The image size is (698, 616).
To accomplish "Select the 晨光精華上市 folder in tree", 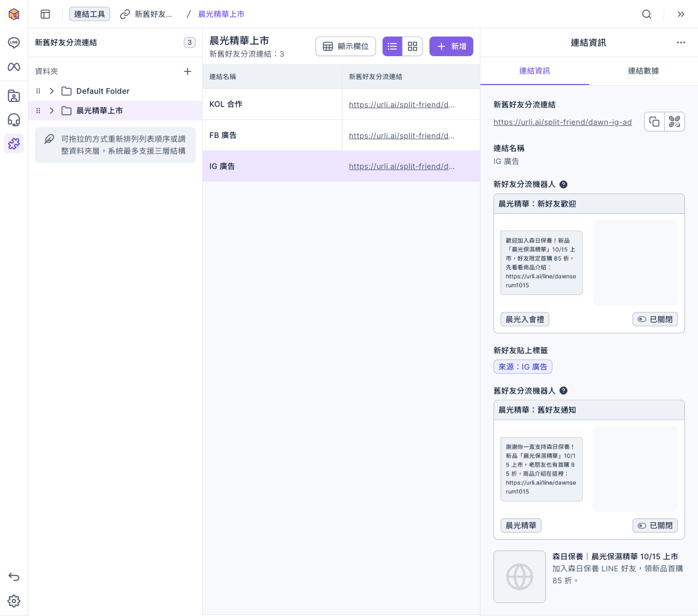I will (115, 111).
